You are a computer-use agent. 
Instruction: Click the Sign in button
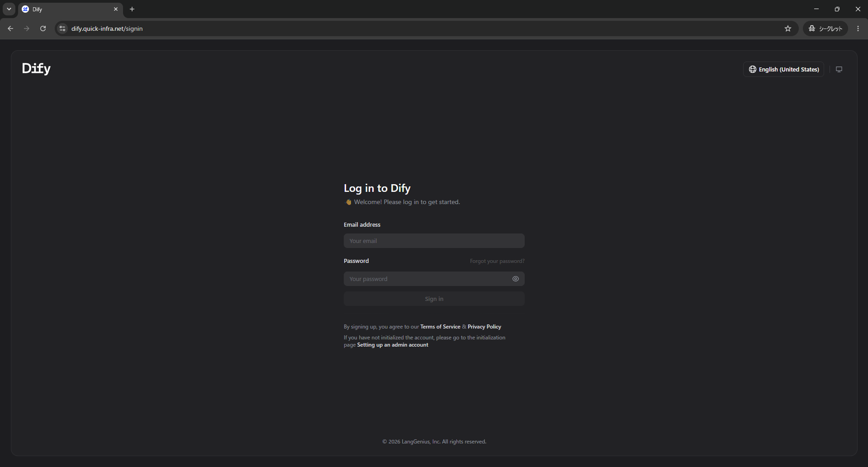tap(434, 299)
